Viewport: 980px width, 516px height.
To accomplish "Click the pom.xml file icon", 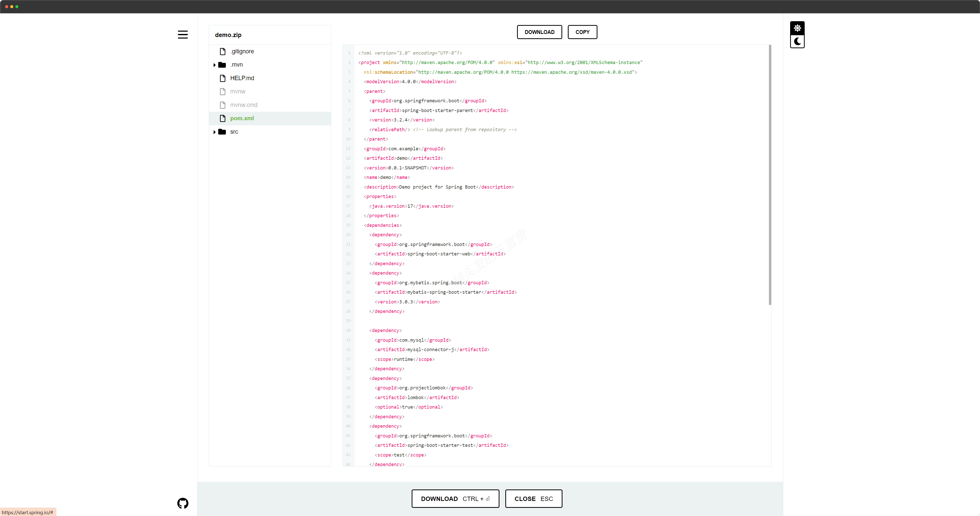I will click(223, 118).
